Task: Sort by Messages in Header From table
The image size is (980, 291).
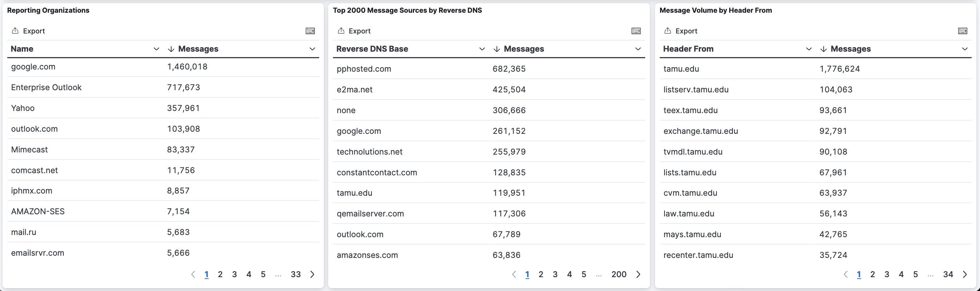Action: [x=846, y=49]
